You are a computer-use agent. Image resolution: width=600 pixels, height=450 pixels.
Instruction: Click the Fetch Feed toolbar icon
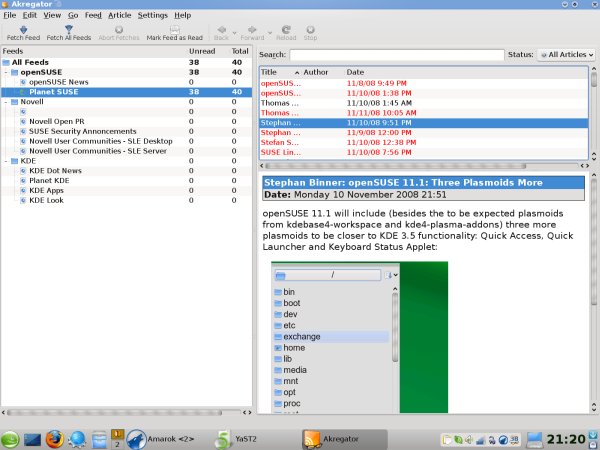[x=23, y=31]
